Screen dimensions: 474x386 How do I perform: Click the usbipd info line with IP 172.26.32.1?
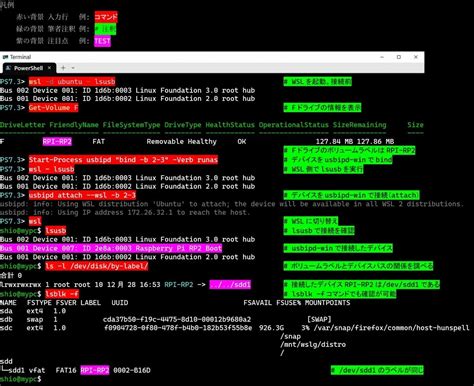(125, 213)
